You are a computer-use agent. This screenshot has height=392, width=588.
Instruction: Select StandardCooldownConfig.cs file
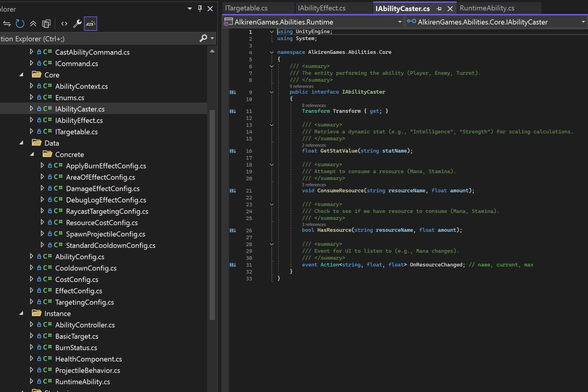pyautogui.click(x=111, y=245)
